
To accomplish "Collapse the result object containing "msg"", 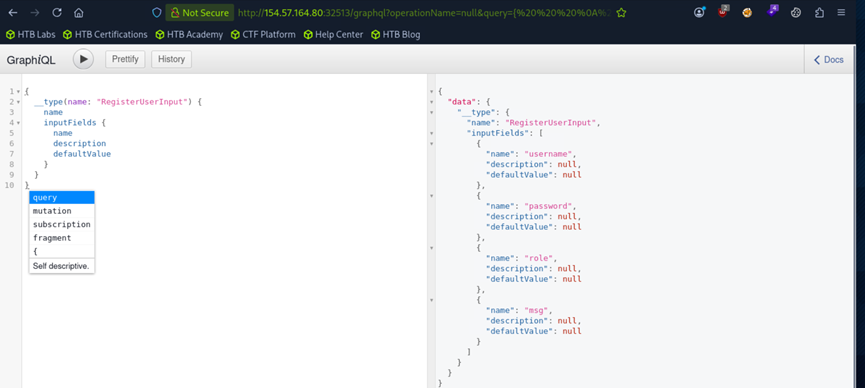I will [431, 300].
